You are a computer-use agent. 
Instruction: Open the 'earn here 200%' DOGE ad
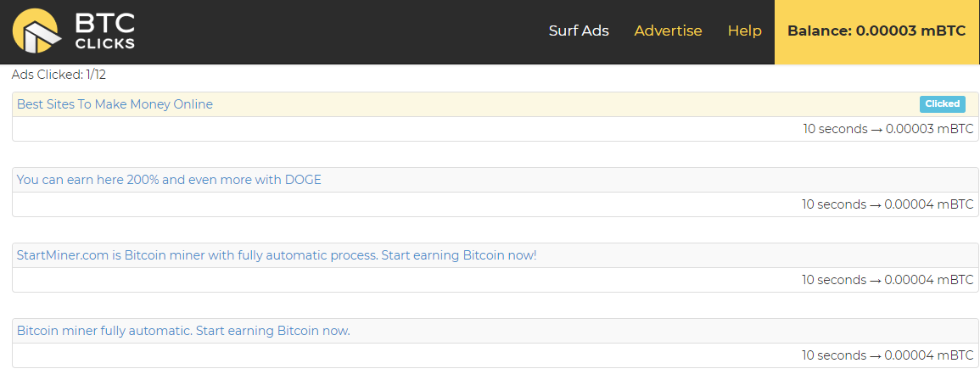pyautogui.click(x=169, y=180)
